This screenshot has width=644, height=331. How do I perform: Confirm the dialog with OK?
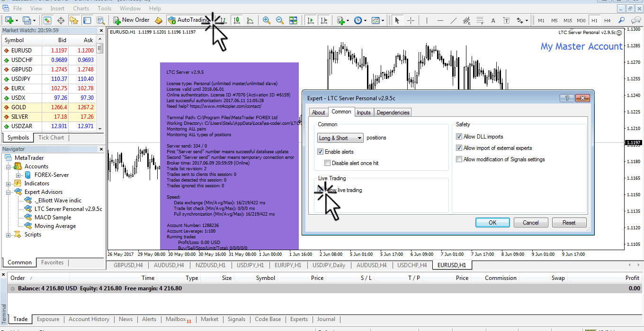pyautogui.click(x=492, y=223)
